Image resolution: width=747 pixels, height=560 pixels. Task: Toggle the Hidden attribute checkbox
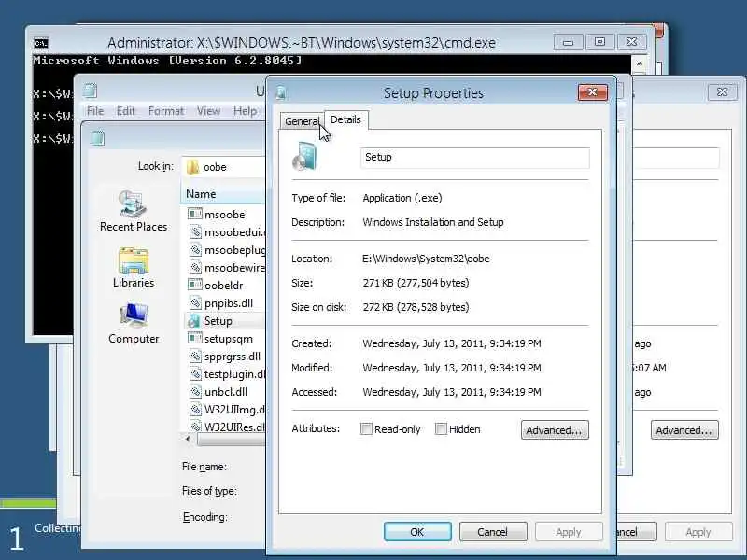[x=441, y=429]
